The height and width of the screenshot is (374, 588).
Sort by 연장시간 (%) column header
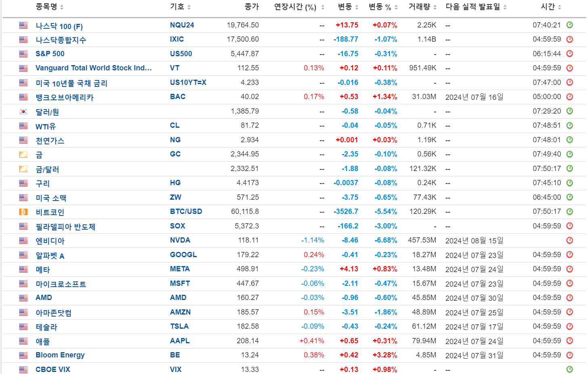pyautogui.click(x=299, y=7)
